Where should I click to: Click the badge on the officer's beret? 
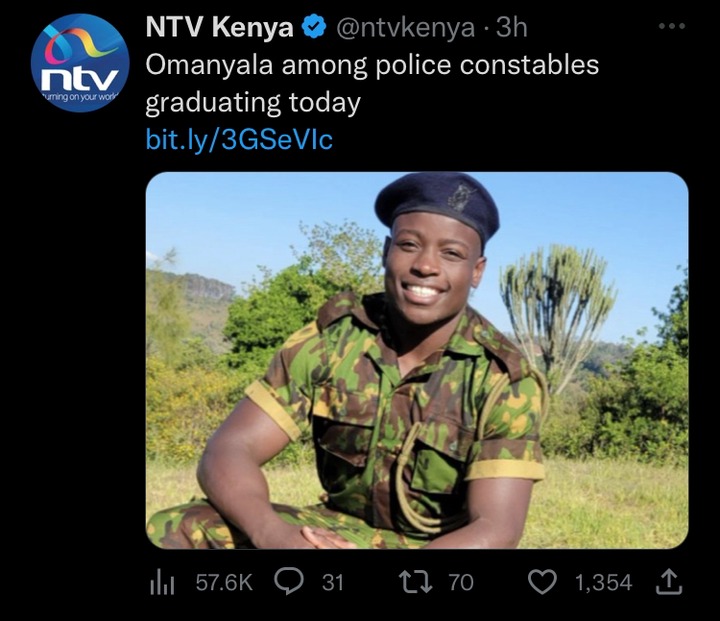tap(460, 198)
